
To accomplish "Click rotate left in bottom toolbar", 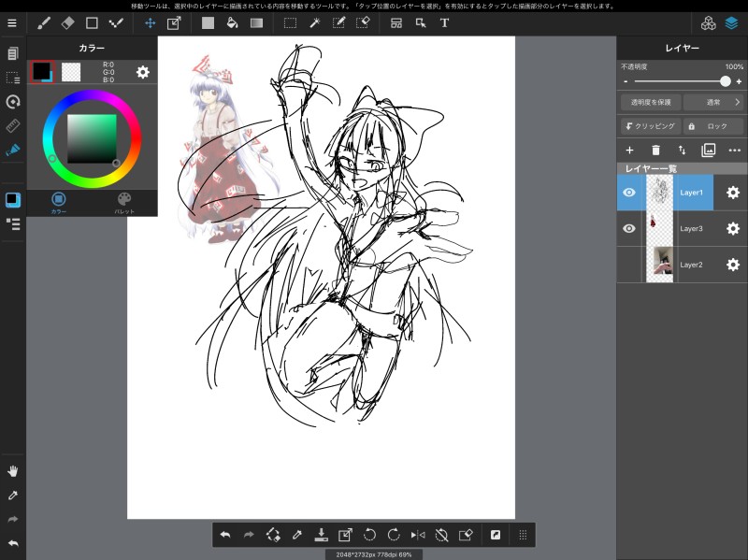I will tap(369, 535).
